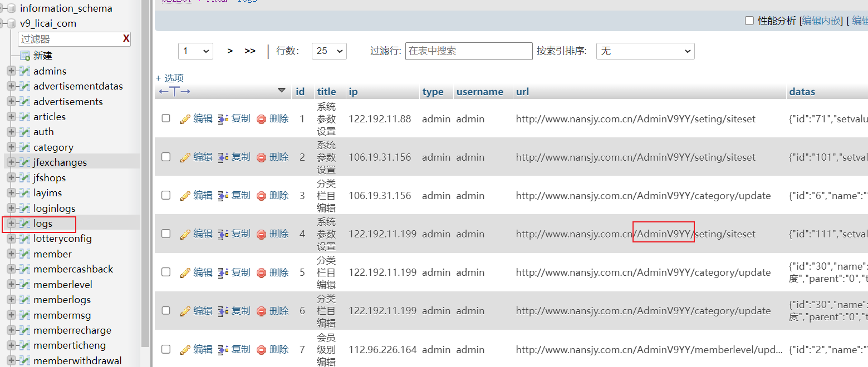868x367 pixels.
Task: Click the admins table icon
Action: point(24,71)
